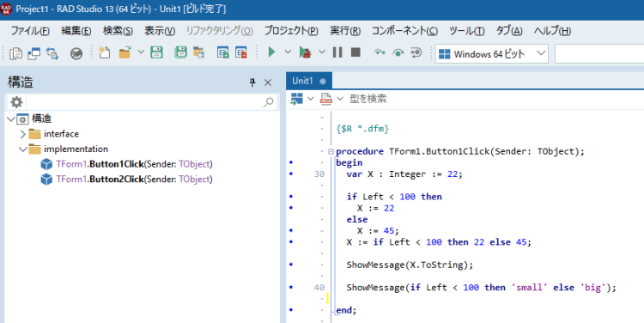This screenshot has width=644, height=323.
Task: Click the View Unit toolbar icon
Action: coord(16,53)
